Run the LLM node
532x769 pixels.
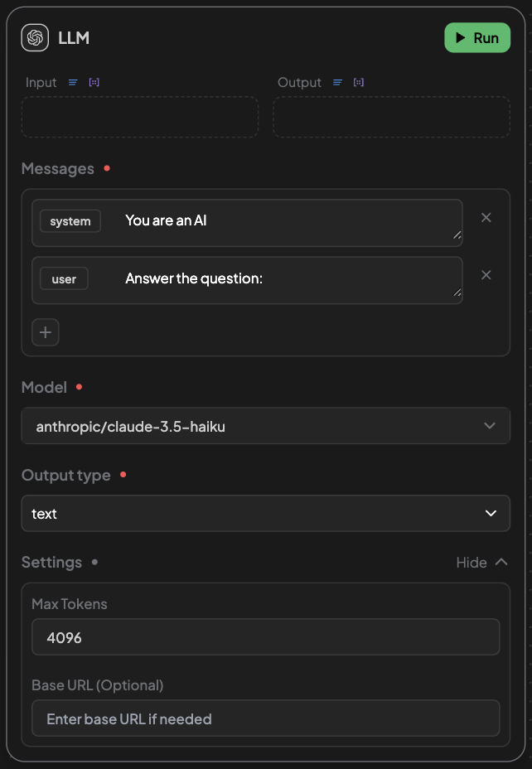[477, 38]
